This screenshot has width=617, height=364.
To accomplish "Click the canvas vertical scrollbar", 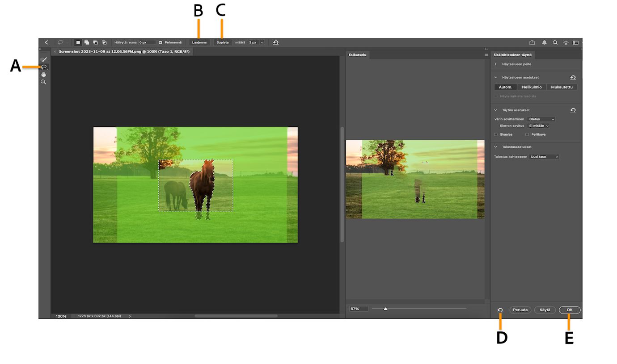I will 342,184.
